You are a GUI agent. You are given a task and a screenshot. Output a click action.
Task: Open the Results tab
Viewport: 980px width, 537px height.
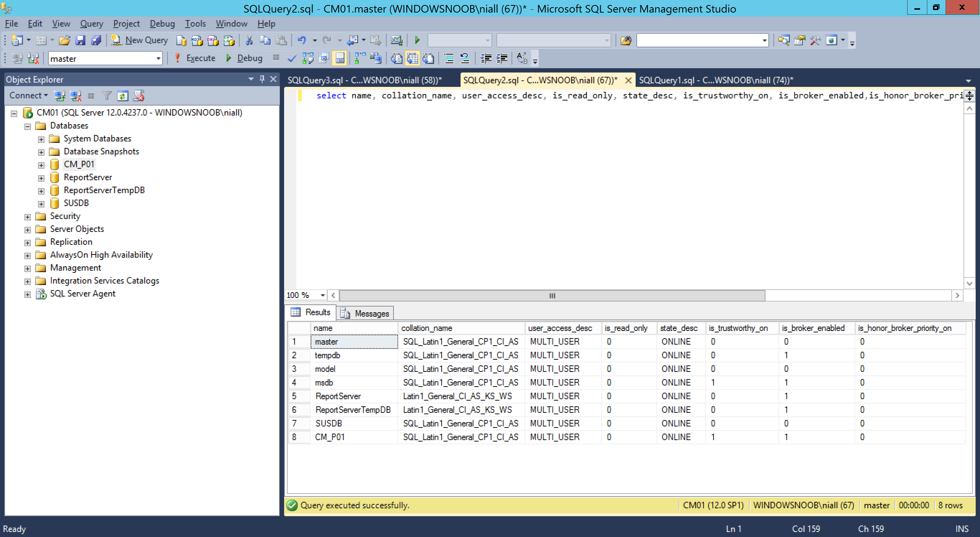(x=311, y=312)
